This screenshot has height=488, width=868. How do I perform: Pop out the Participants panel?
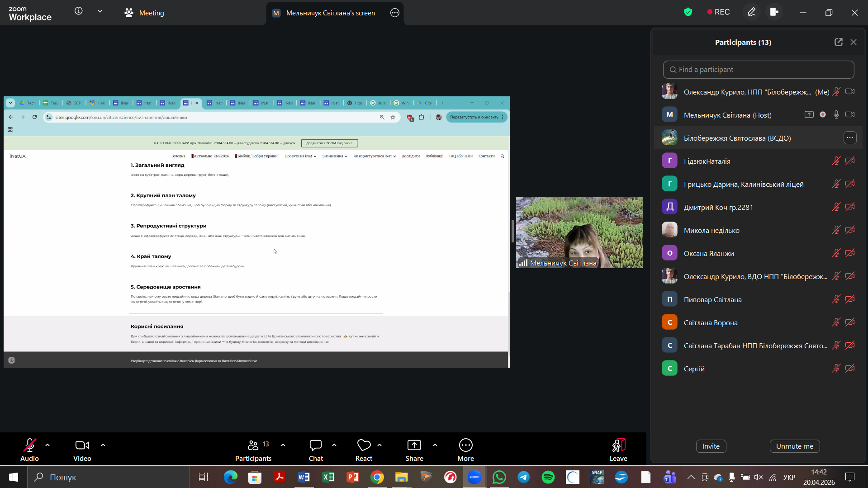pos(838,42)
